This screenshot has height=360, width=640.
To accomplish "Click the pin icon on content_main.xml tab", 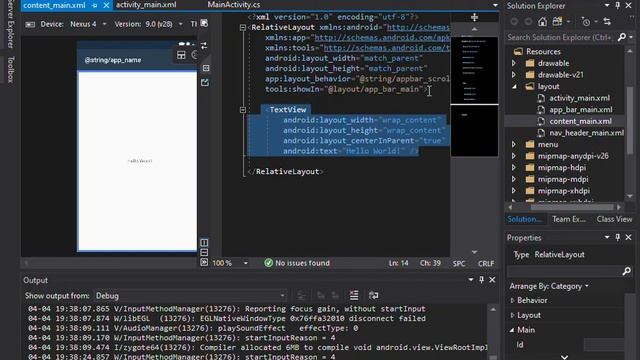I will [x=94, y=5].
